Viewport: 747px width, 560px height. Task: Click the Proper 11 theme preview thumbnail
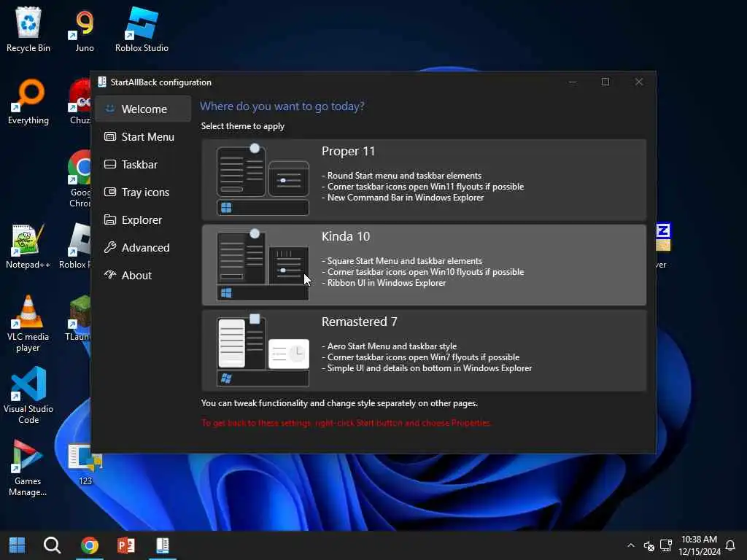click(263, 179)
